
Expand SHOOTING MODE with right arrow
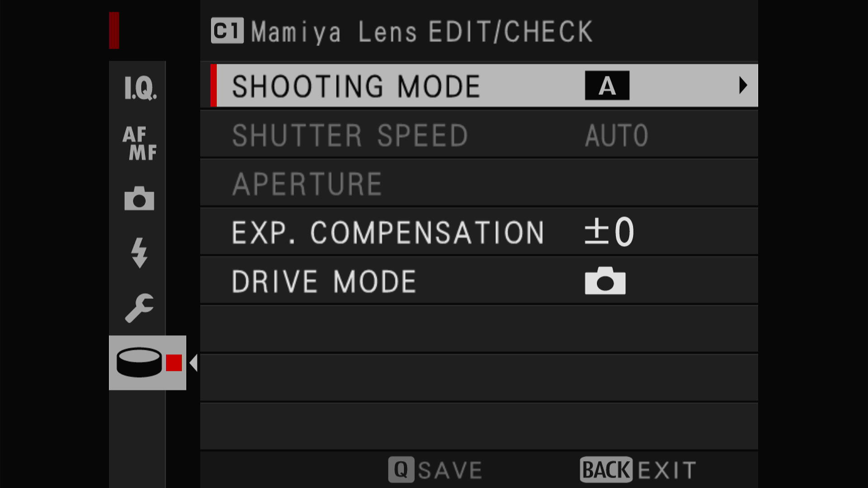[x=743, y=85]
